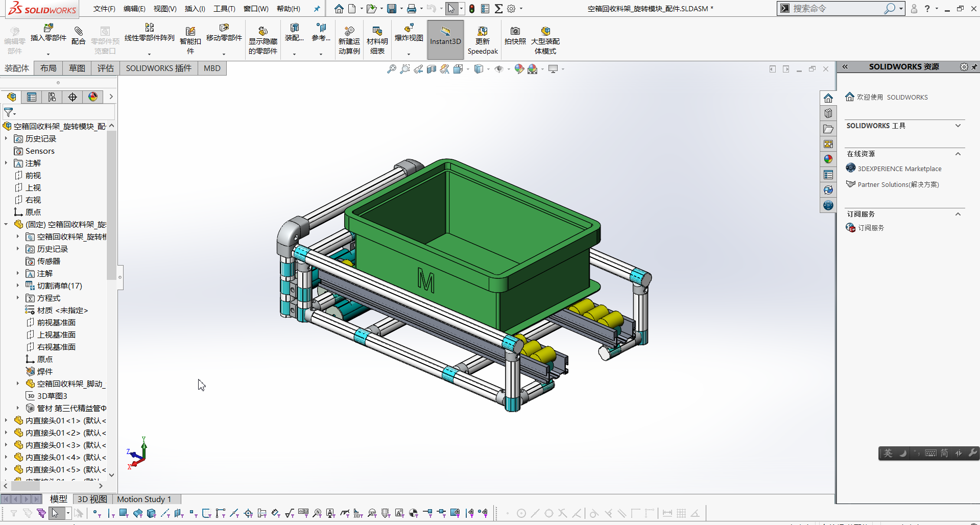Expand the 方程式 node
980x525 pixels.
(x=18, y=298)
